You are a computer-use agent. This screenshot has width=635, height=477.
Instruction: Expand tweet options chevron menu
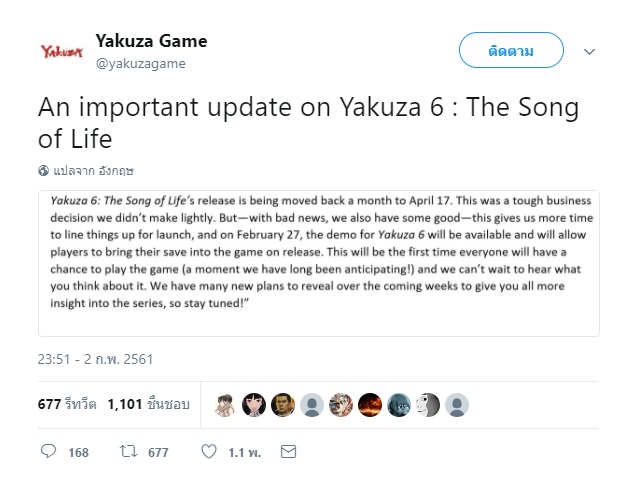tap(589, 50)
